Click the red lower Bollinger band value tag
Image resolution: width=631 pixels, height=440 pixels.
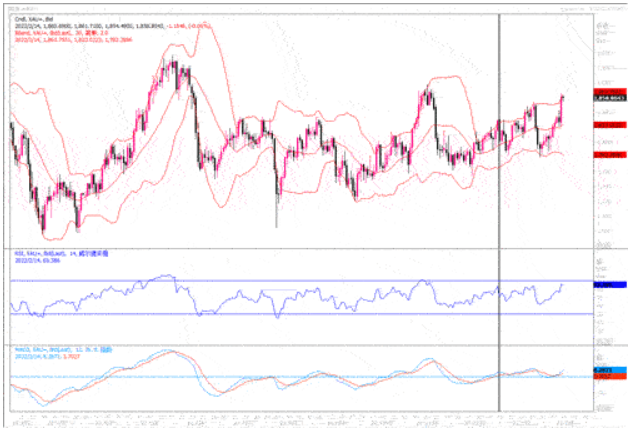click(609, 156)
